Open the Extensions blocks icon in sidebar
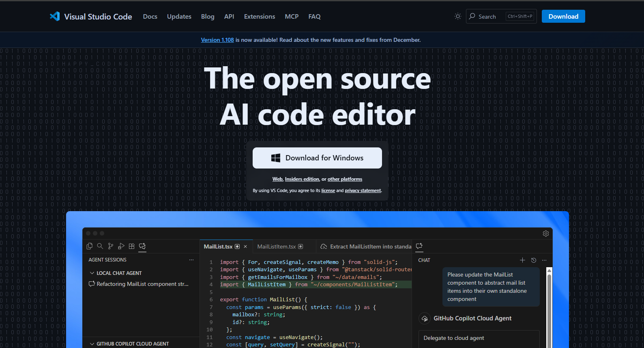This screenshot has height=348, width=644. pos(132,246)
